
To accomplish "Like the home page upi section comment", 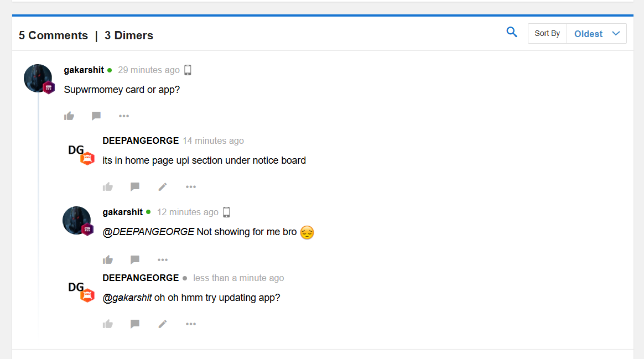I will pos(108,187).
